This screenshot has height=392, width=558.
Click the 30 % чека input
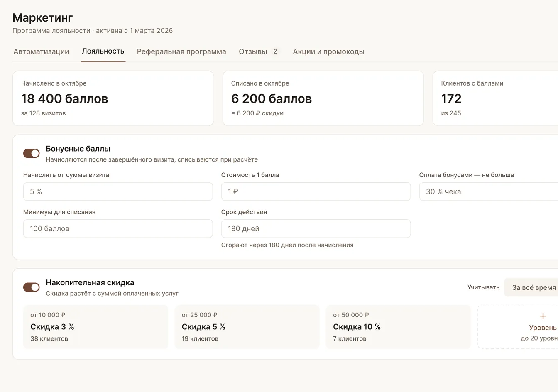(x=489, y=191)
